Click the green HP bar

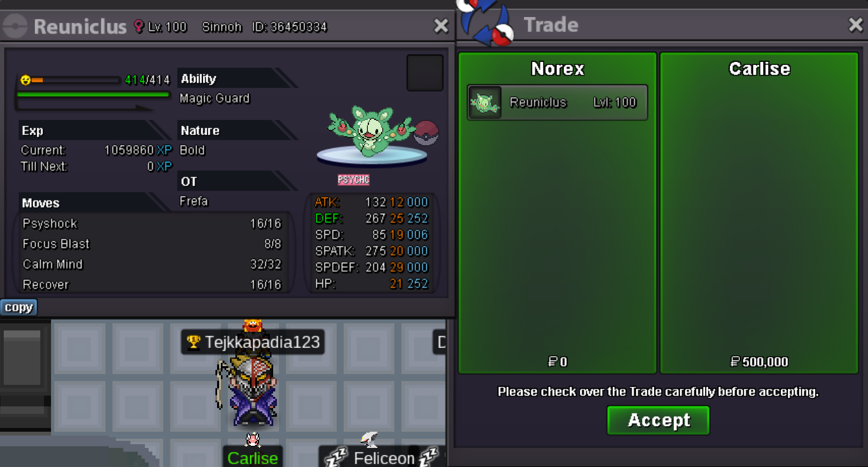93,95
